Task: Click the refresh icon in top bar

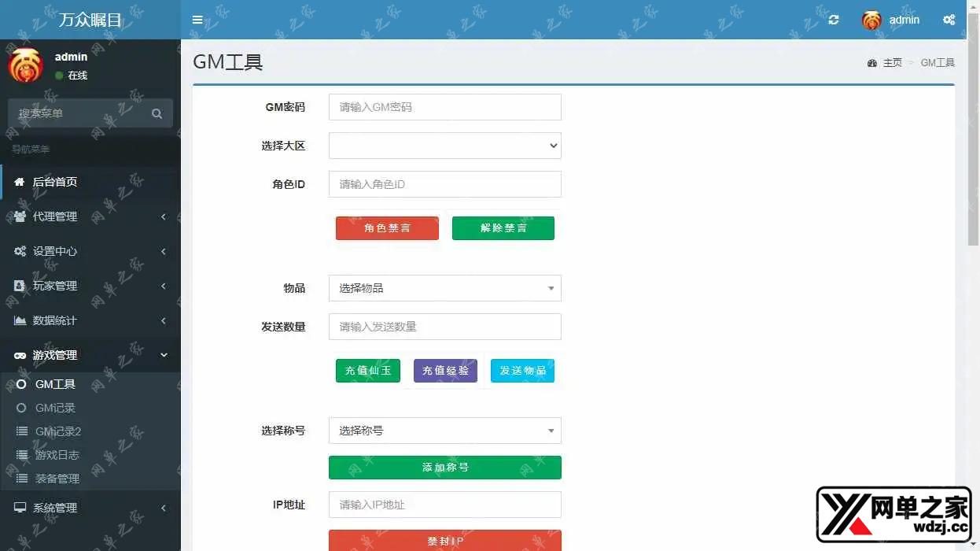Action: 834,20
